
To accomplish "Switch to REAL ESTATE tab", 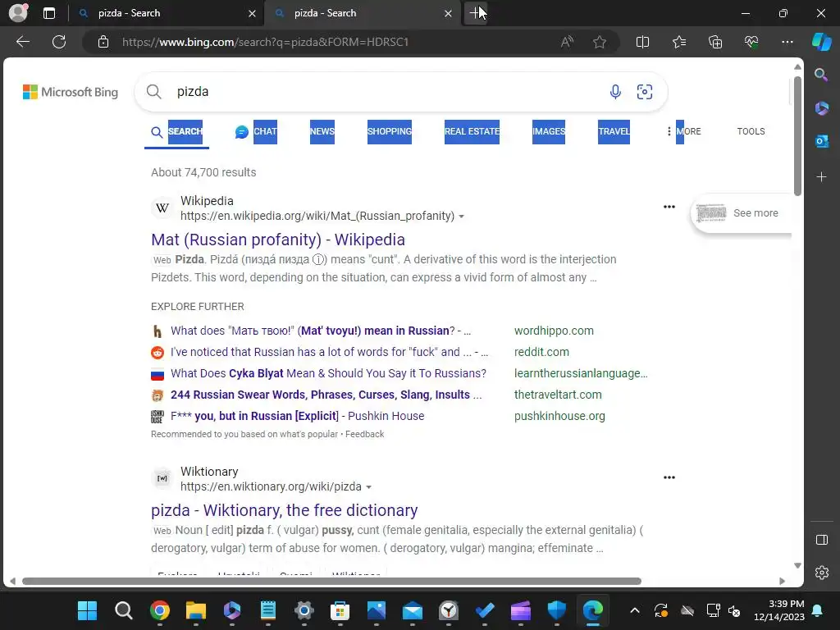I will (x=472, y=131).
